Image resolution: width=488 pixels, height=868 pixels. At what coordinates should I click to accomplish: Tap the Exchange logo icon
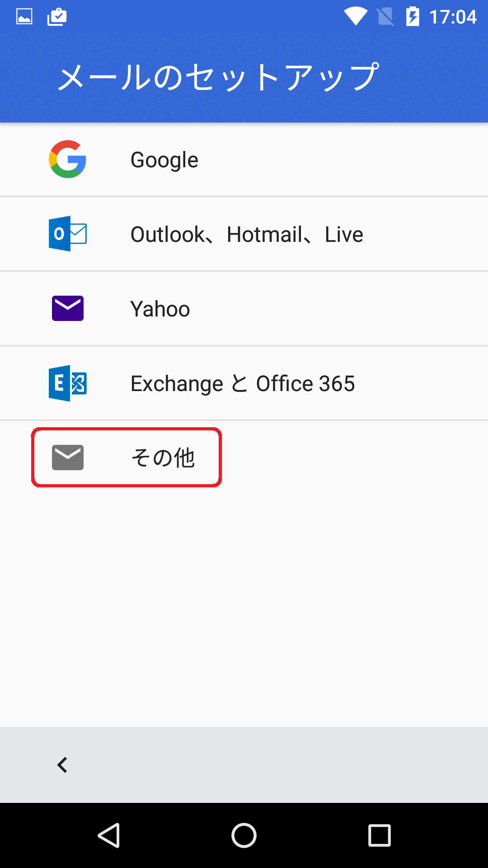tap(67, 383)
